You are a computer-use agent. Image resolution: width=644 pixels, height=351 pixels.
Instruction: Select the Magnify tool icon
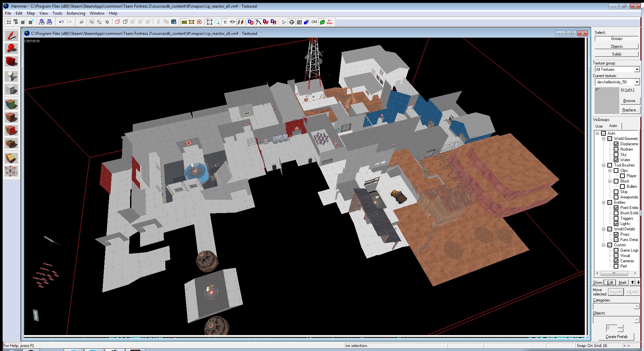[x=11, y=49]
